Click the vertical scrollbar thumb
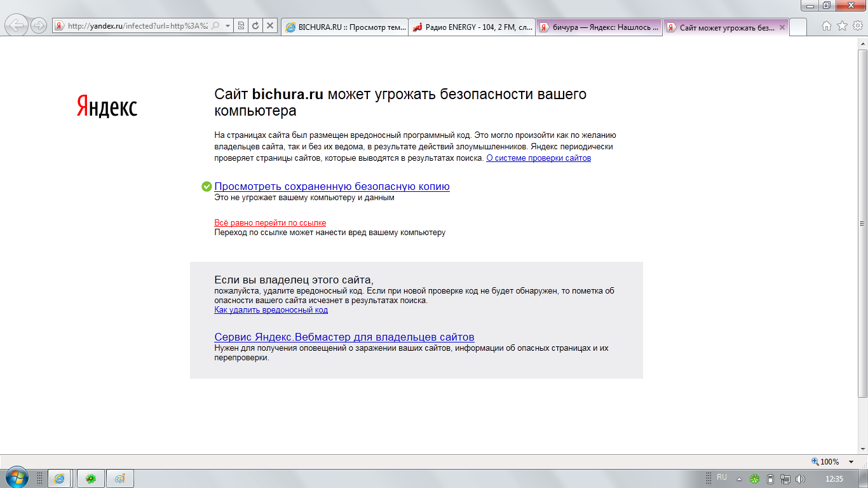868x488 pixels. click(x=862, y=223)
